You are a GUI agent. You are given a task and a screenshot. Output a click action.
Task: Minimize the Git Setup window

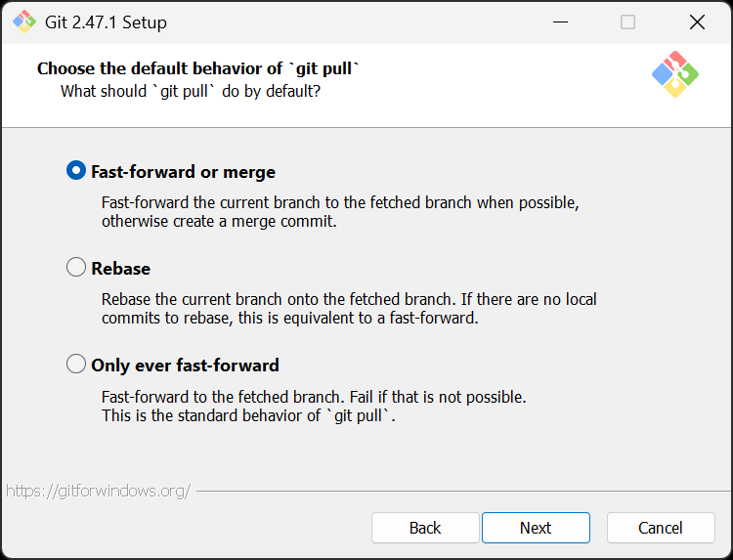coord(560,22)
